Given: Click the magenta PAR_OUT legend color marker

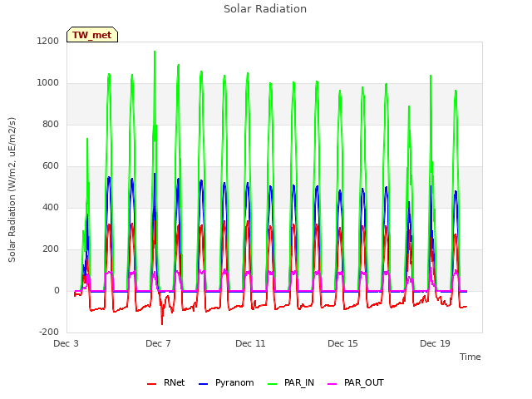Looking at the screenshot, I should (332, 384).
